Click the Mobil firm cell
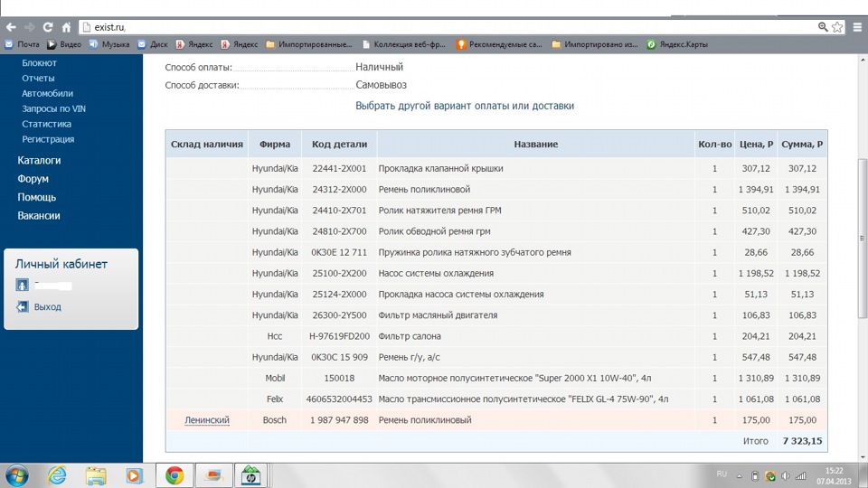The image size is (868, 488). click(275, 379)
